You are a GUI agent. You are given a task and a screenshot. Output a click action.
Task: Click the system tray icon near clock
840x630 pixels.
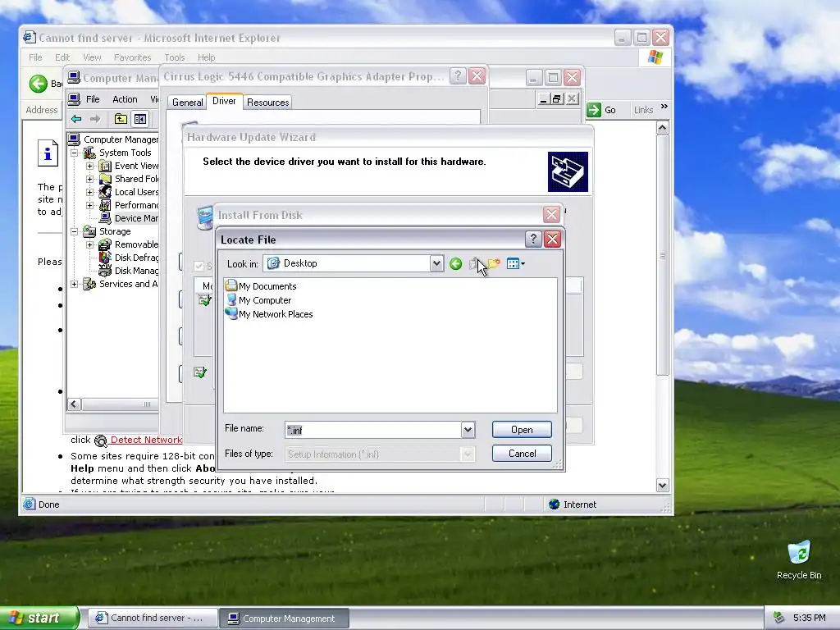click(778, 618)
